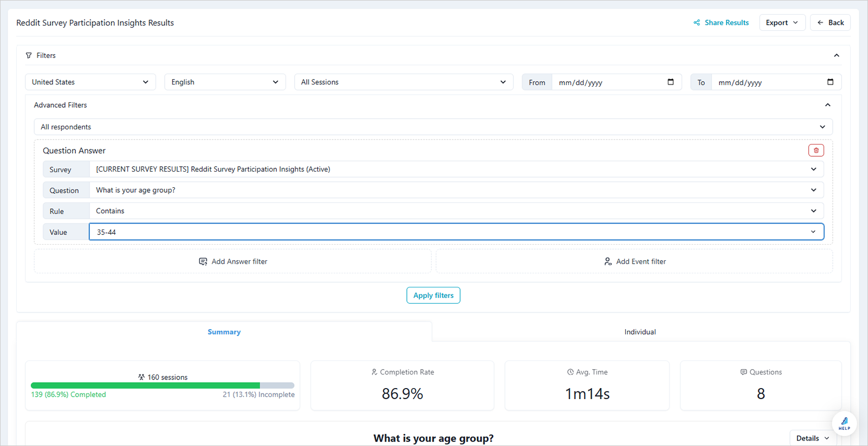Viewport: 868px width, 446px height.
Task: Click the Add Answer filter chat icon
Action: [203, 261]
